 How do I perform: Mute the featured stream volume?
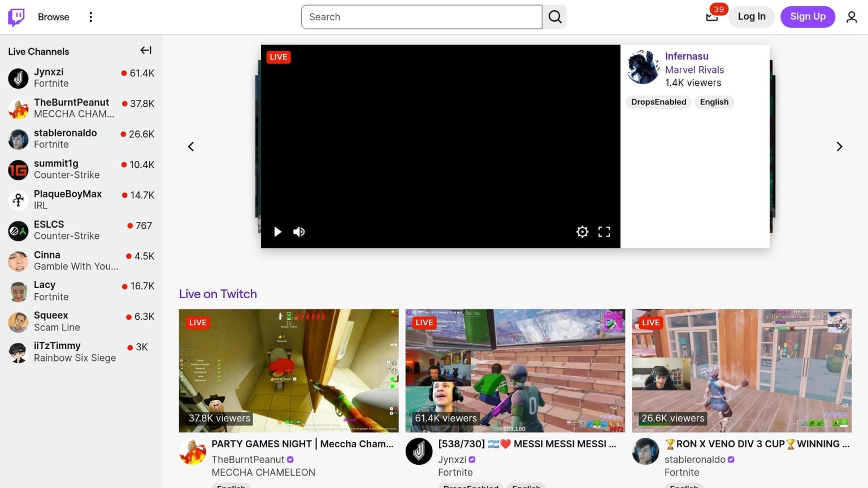point(299,232)
